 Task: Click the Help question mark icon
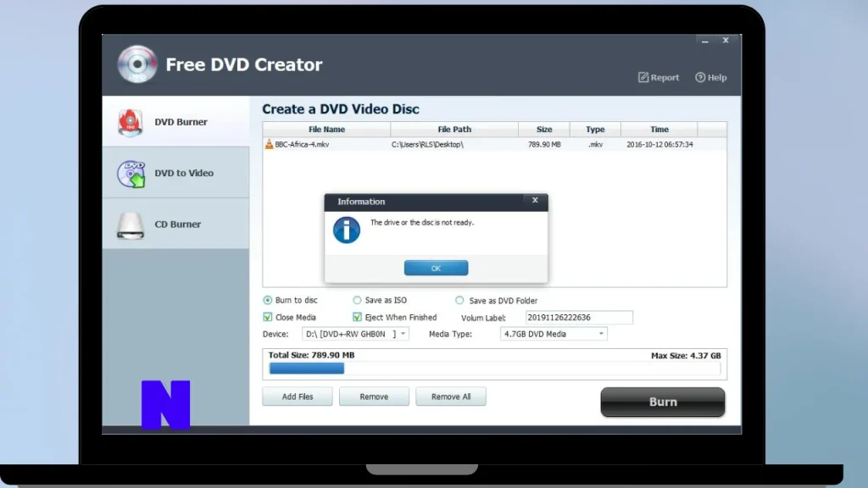[x=700, y=77]
